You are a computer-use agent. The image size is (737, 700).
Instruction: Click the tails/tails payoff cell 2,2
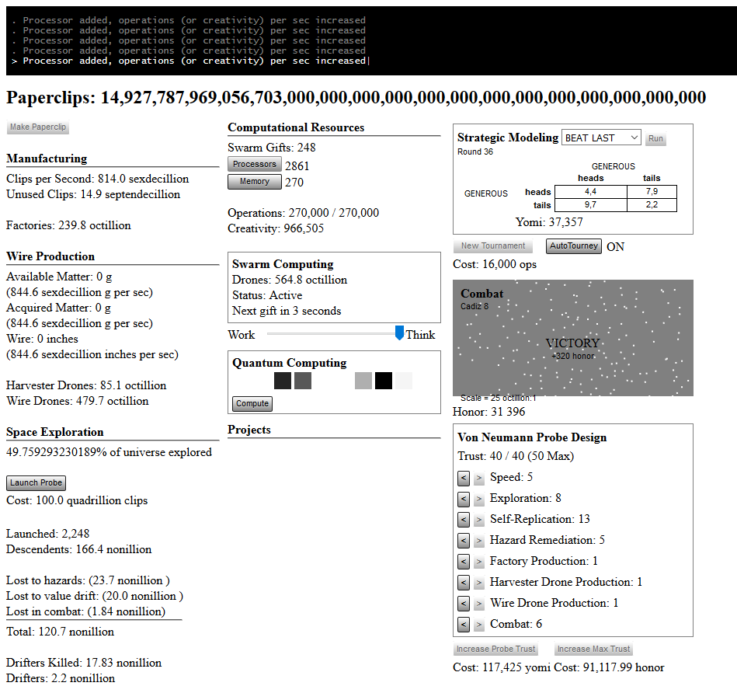point(652,205)
